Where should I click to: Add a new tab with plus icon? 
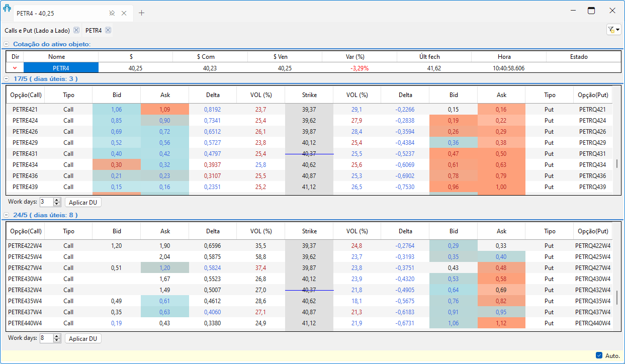coord(141,13)
